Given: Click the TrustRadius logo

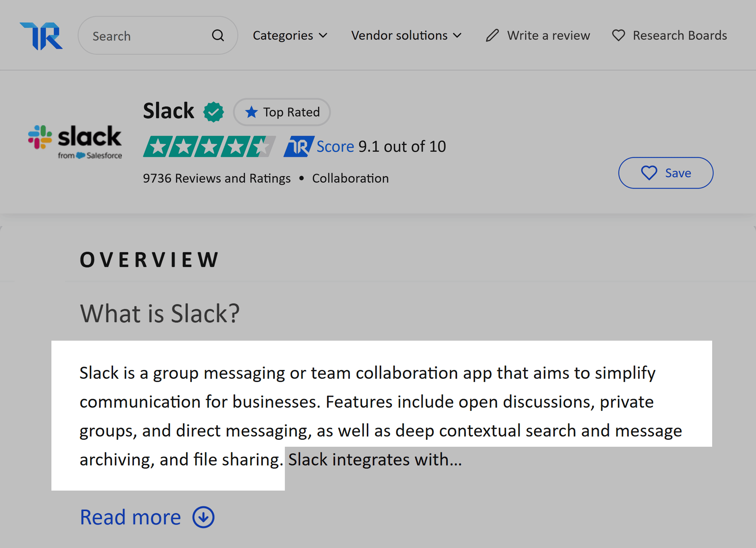Looking at the screenshot, I should (41, 35).
